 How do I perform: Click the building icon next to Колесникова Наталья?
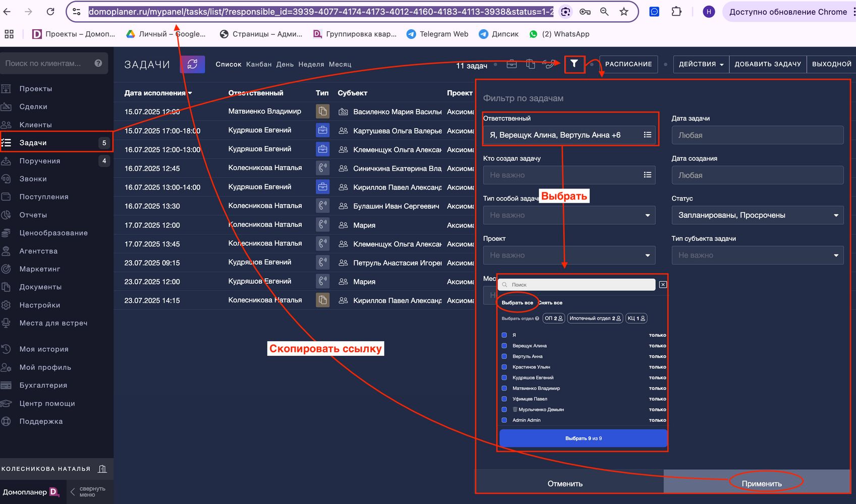[x=102, y=469]
